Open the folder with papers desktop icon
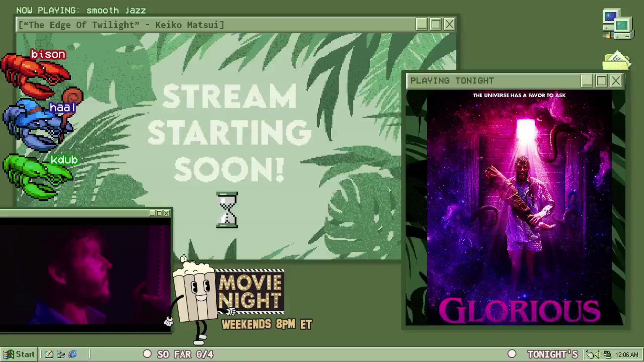 point(617,60)
